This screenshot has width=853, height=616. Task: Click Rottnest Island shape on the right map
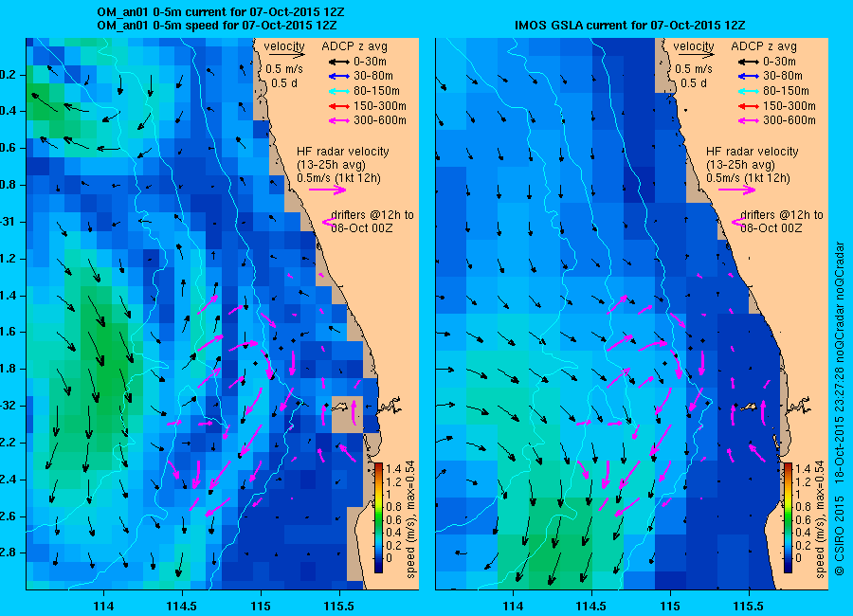pyautogui.click(x=750, y=407)
